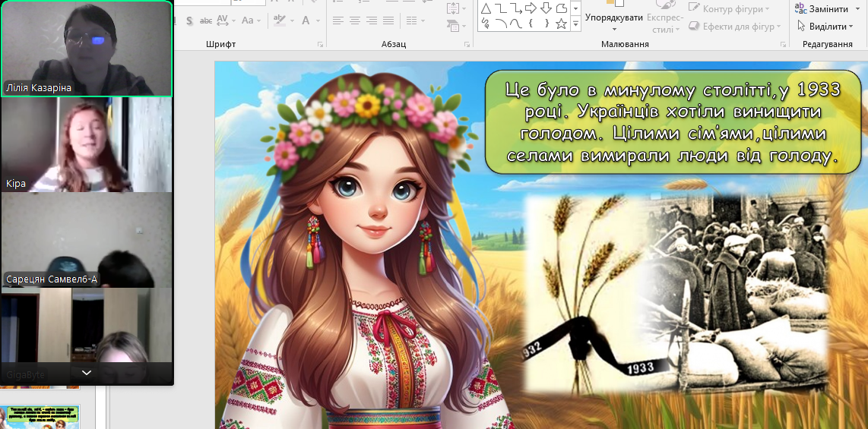Click the Замінити replace button

click(x=823, y=9)
